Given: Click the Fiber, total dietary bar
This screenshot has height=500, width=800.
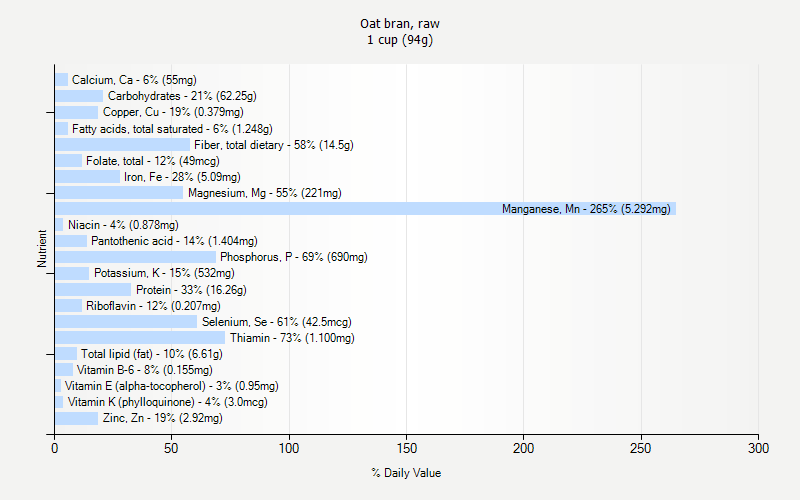Looking at the screenshot, I should point(122,145).
